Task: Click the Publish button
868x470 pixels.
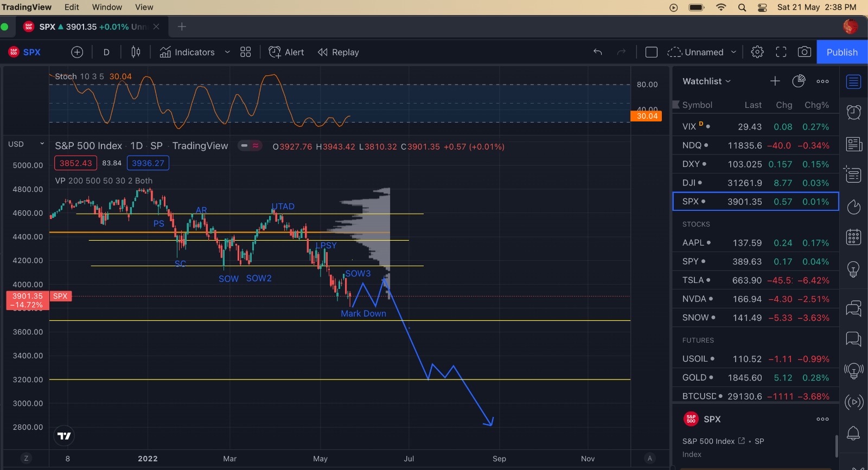Action: click(x=842, y=52)
